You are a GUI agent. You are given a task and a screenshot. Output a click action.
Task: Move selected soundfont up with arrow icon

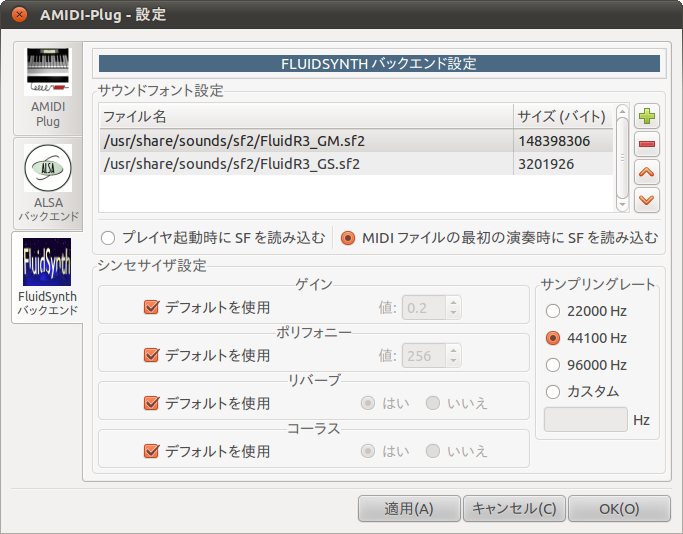point(646,172)
